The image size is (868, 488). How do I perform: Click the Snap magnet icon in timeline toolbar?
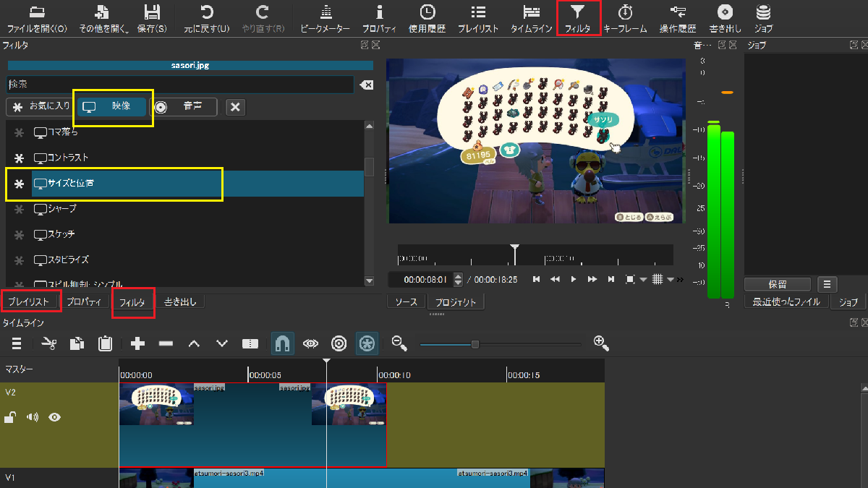point(283,343)
